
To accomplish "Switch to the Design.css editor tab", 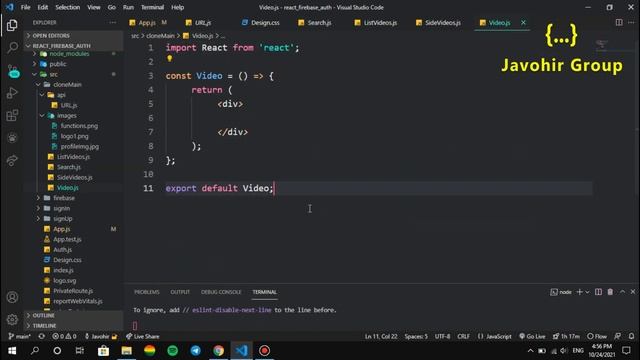I will pyautogui.click(x=265, y=23).
